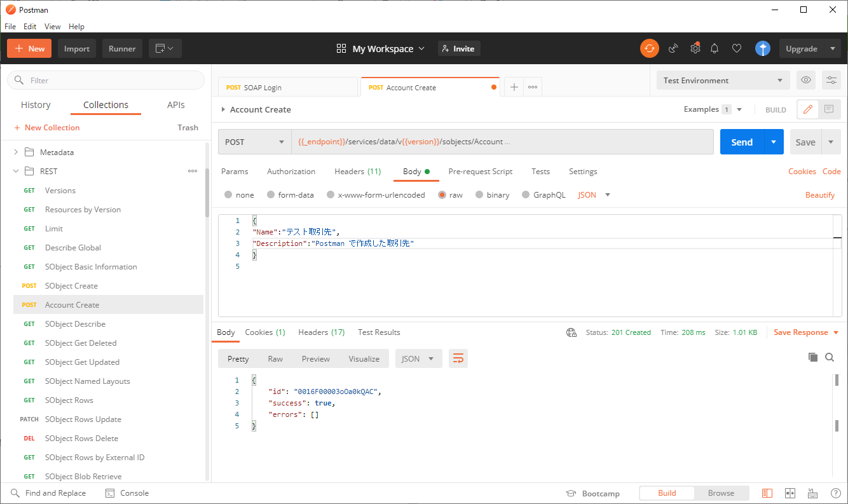The width and height of the screenshot is (848, 504).
Task: Open the settings wrench icon in header
Action: tap(695, 48)
